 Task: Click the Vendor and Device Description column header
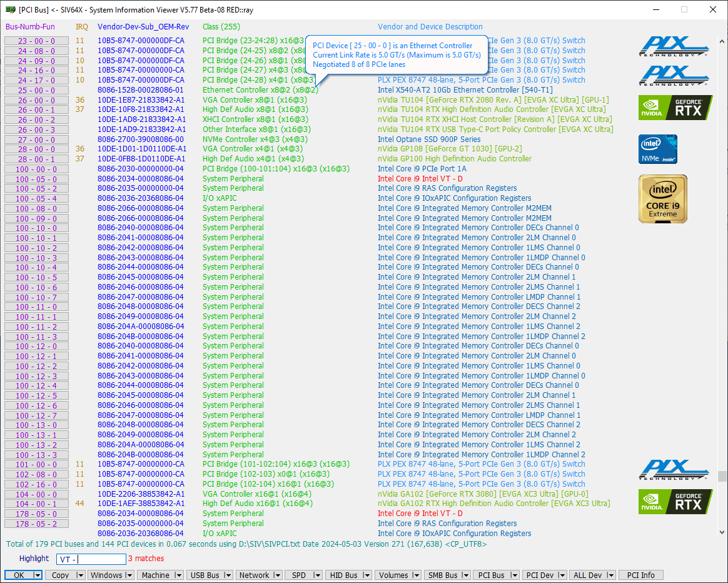tap(430, 27)
